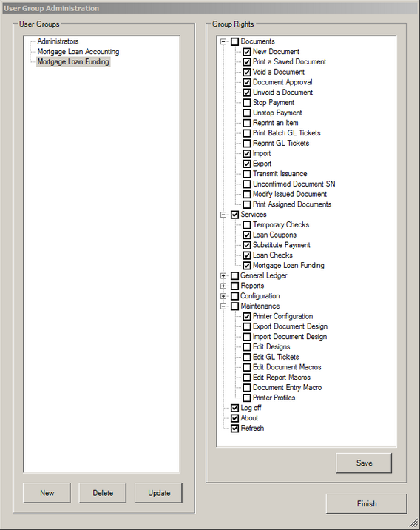420x530 pixels.
Task: Create a group with New button
Action: 47,493
